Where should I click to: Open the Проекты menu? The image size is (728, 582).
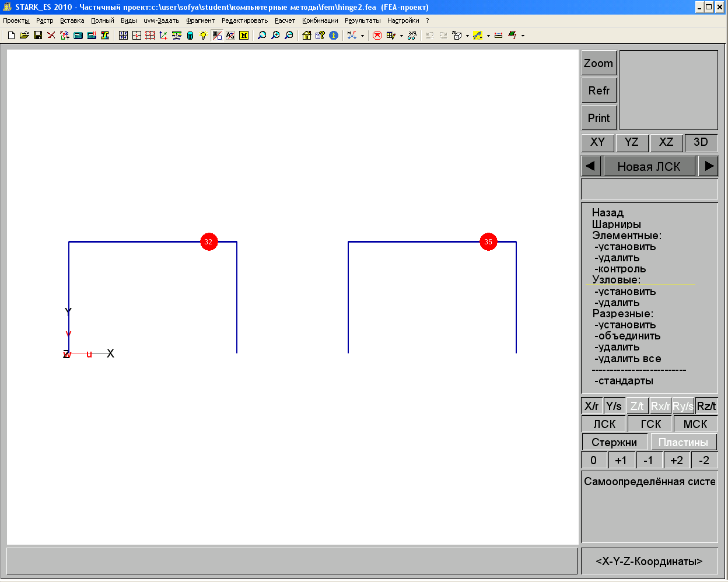pos(16,20)
